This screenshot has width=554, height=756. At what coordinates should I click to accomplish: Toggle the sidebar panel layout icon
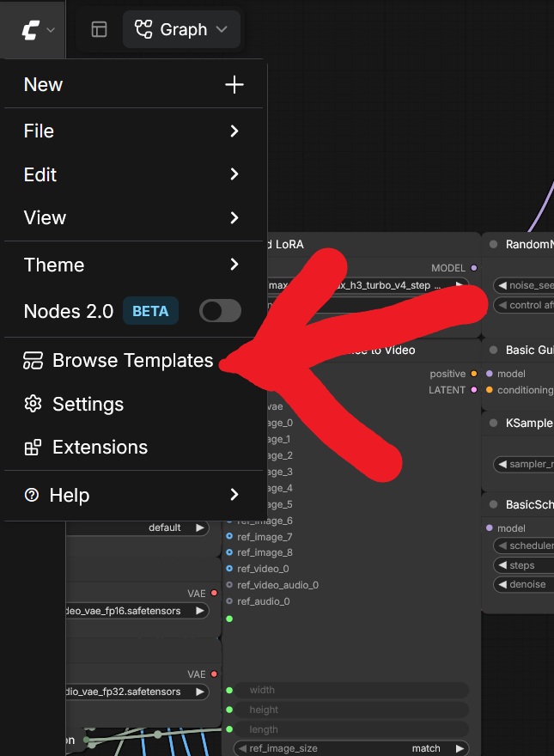click(99, 30)
